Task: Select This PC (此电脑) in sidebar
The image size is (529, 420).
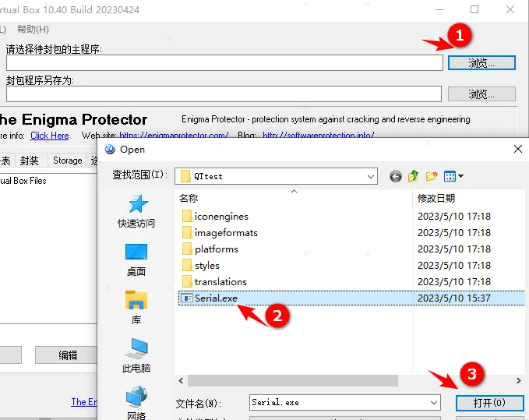Action: click(x=136, y=355)
